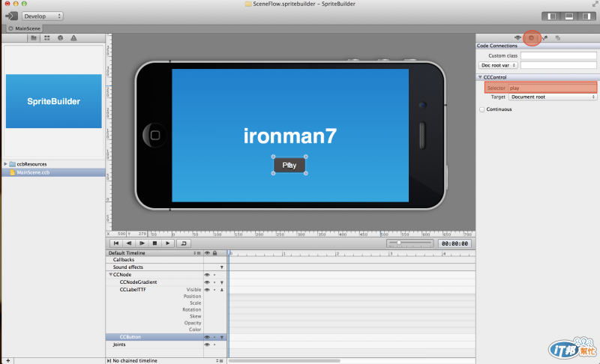Click the Custom class input field
Image resolution: width=600 pixels, height=364 pixels.
pos(558,55)
